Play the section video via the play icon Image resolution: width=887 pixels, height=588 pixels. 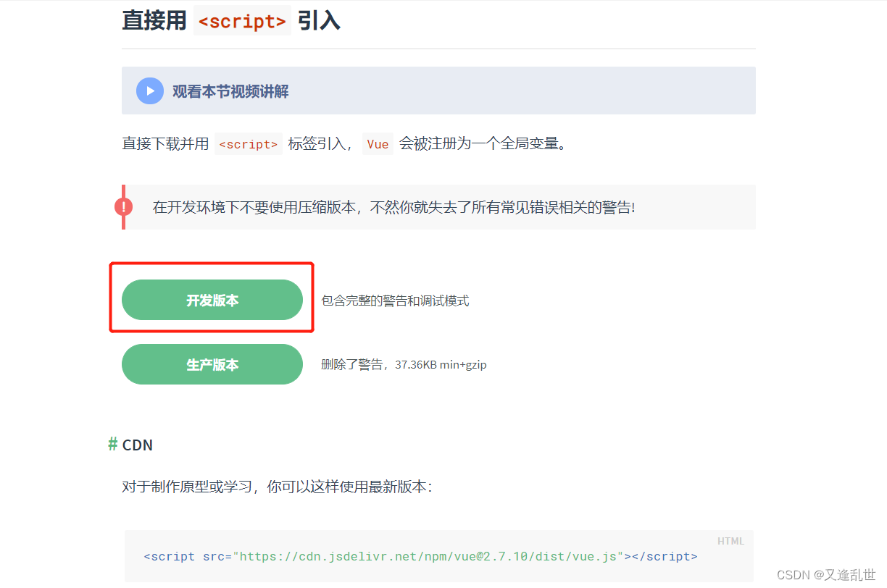(x=149, y=90)
